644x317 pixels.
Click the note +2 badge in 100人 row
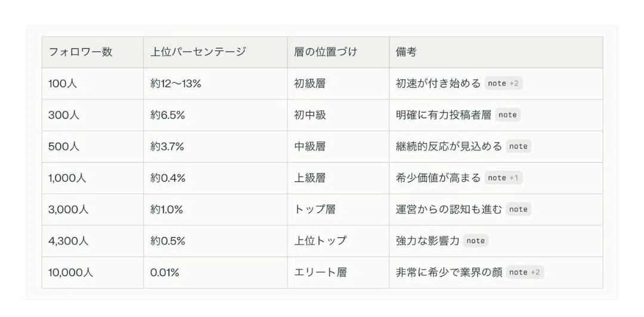coord(503,83)
